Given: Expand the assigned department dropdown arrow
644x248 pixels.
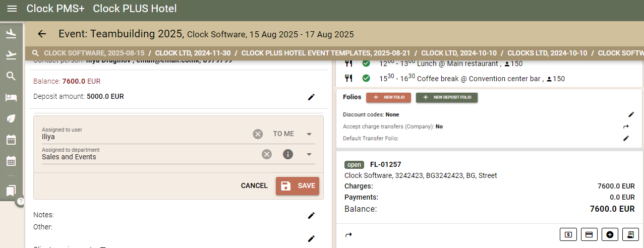Looking at the screenshot, I should [309, 154].
